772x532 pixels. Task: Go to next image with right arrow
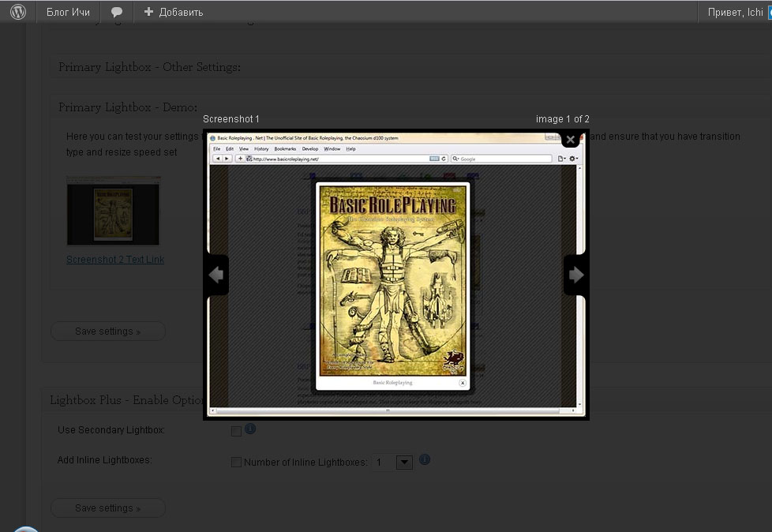[x=575, y=275]
